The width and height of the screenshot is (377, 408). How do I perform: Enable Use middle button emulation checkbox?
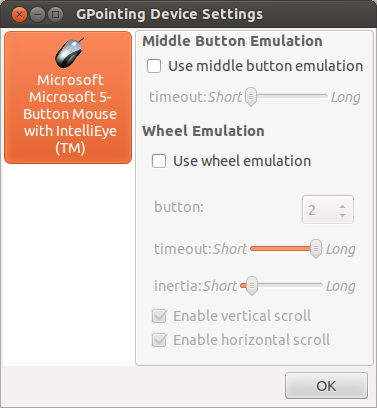point(154,66)
